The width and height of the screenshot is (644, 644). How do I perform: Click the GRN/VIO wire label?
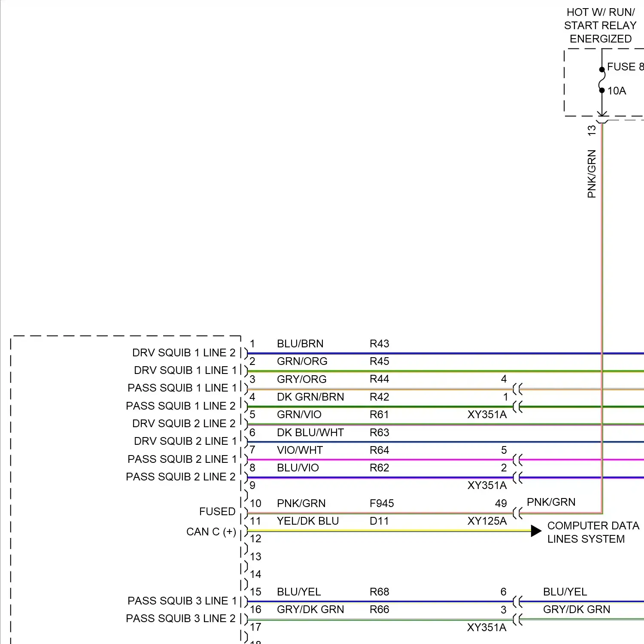[x=299, y=415]
